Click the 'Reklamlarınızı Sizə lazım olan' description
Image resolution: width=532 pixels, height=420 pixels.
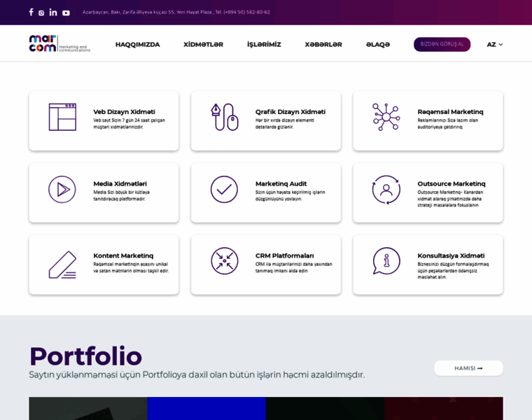[447, 123]
